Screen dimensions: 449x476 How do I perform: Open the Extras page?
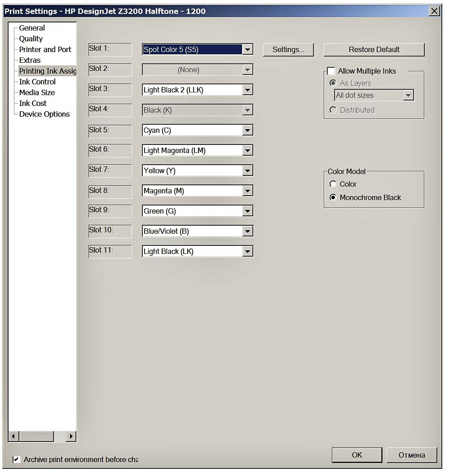click(x=30, y=60)
